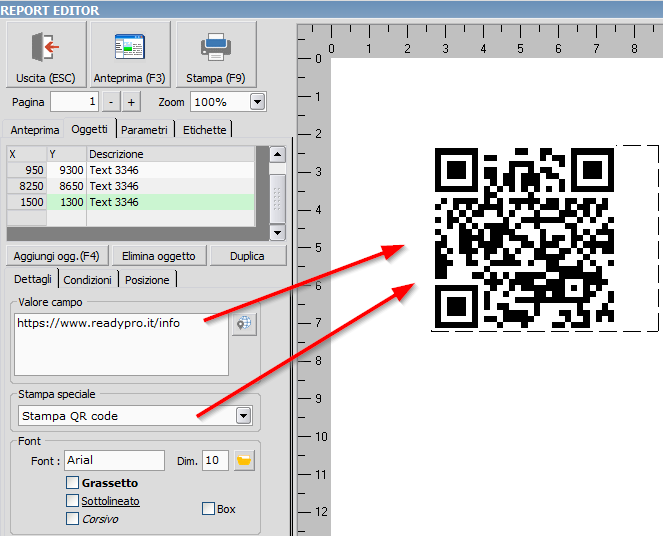This screenshot has width=663, height=536.
Task: Click the Valore campo text area
Action: tap(121, 345)
